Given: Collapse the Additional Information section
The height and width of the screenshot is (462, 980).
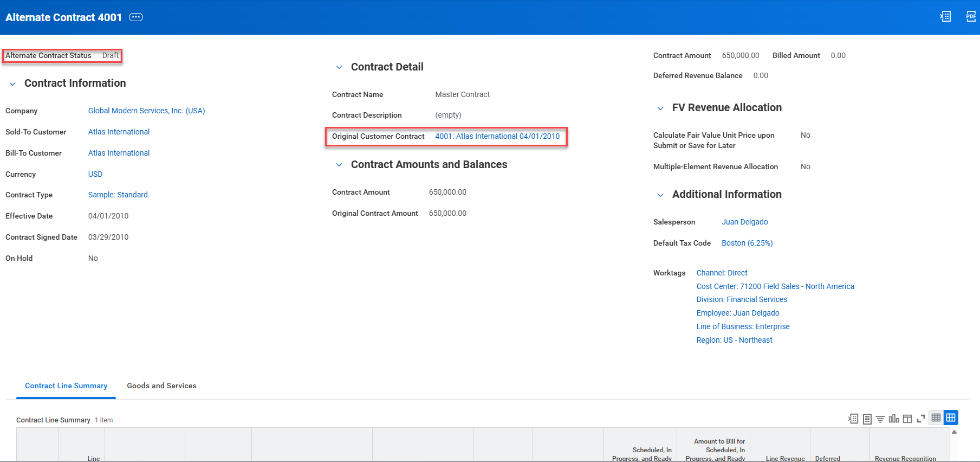Looking at the screenshot, I should pyautogui.click(x=660, y=195).
